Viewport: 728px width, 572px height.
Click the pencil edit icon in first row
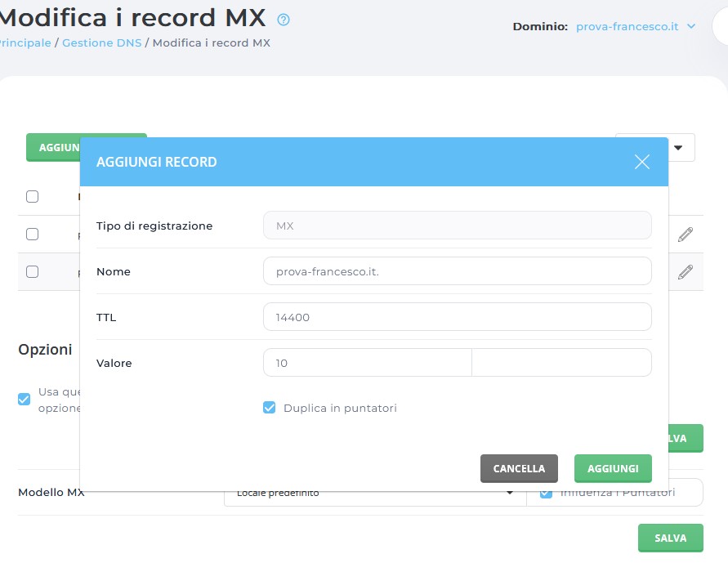coord(685,235)
